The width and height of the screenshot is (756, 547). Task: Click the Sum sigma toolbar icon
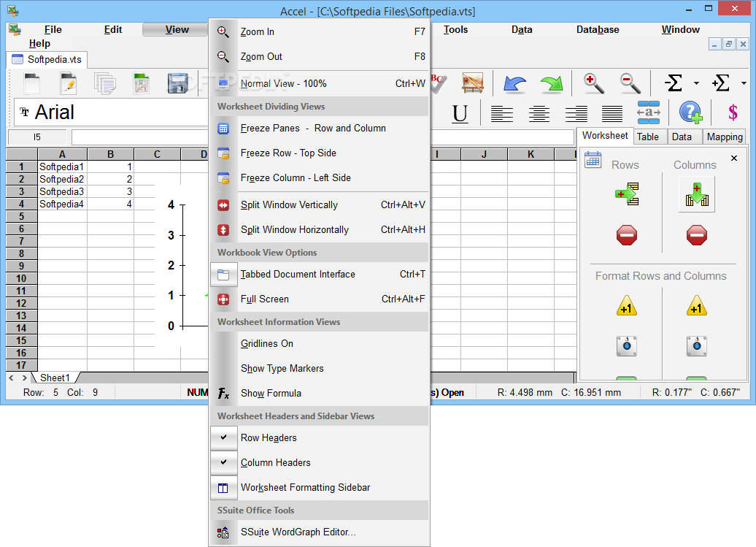click(674, 83)
